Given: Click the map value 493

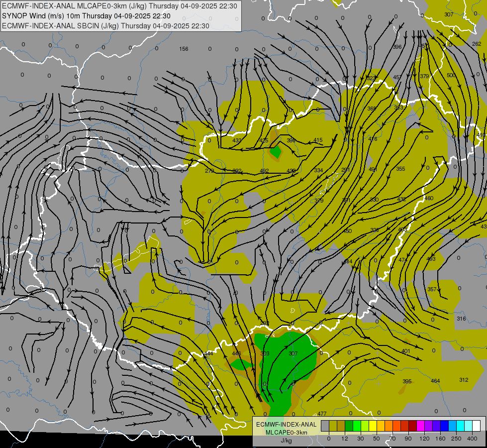Looking at the screenshot, I should (x=431, y=259).
